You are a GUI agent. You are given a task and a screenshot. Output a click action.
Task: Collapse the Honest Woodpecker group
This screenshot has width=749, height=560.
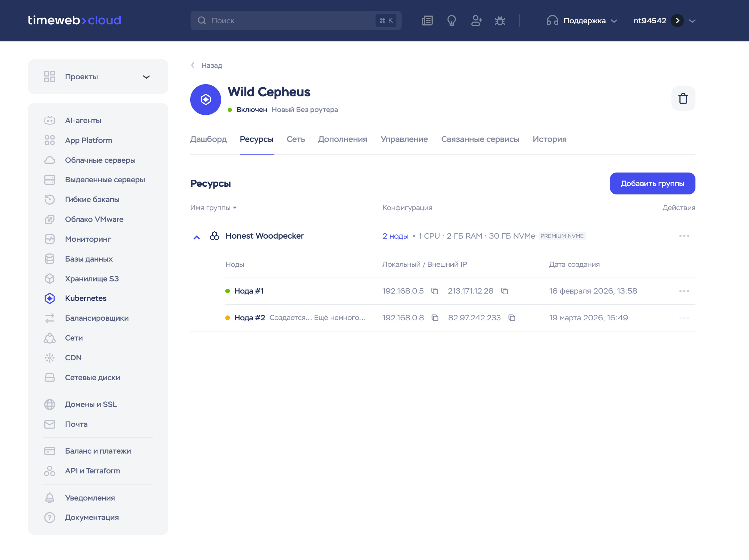coord(197,237)
